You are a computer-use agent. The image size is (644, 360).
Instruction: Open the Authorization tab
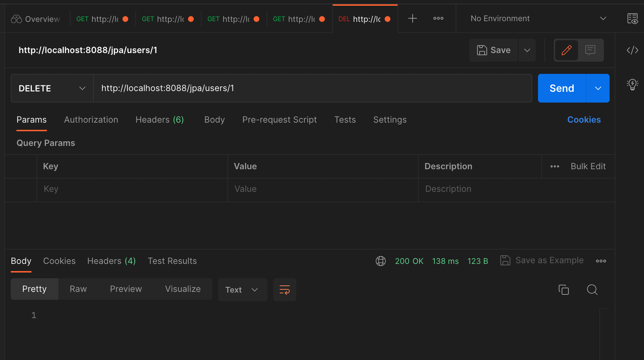(91, 120)
